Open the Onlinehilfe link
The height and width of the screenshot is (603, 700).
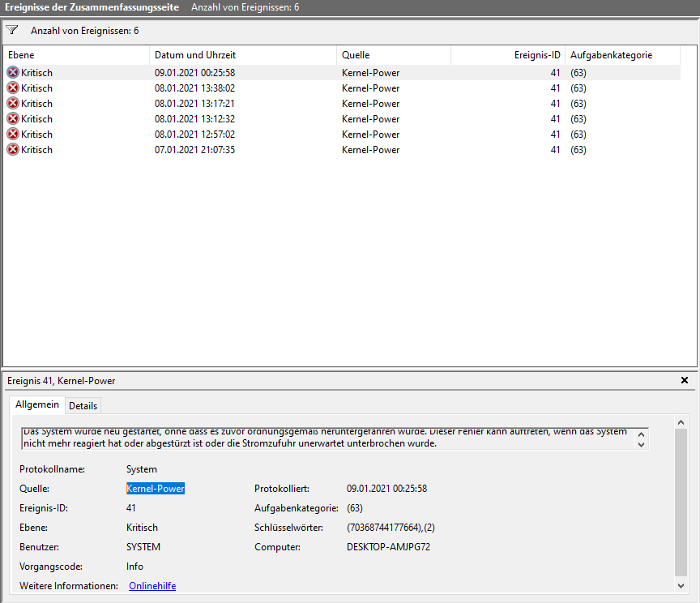click(152, 586)
